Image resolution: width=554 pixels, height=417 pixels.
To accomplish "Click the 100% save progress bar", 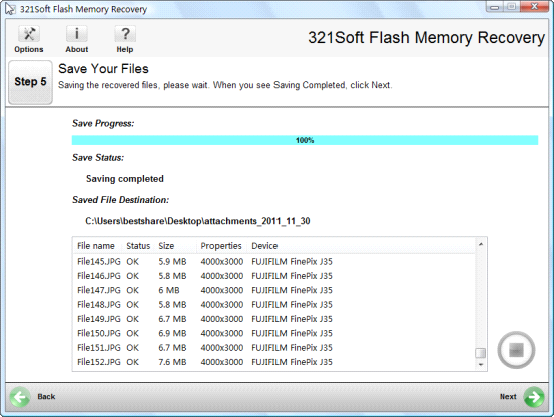I will click(305, 140).
